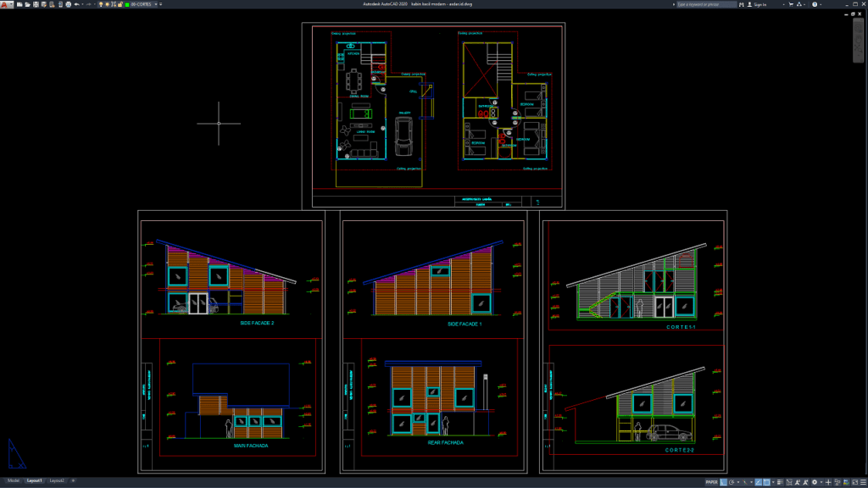Toggle the PAPER space button in status bar
The width and height of the screenshot is (868, 488).
[x=713, y=483]
